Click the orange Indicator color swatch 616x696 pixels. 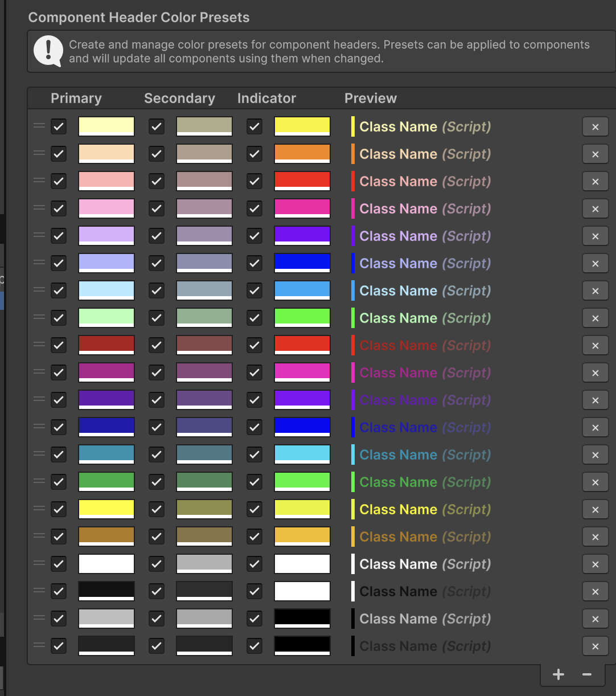click(302, 154)
